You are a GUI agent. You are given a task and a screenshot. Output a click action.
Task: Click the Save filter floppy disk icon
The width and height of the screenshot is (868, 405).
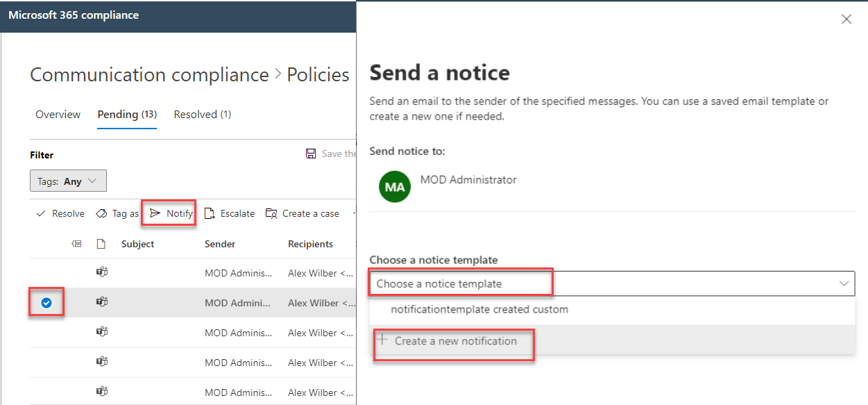(x=312, y=154)
